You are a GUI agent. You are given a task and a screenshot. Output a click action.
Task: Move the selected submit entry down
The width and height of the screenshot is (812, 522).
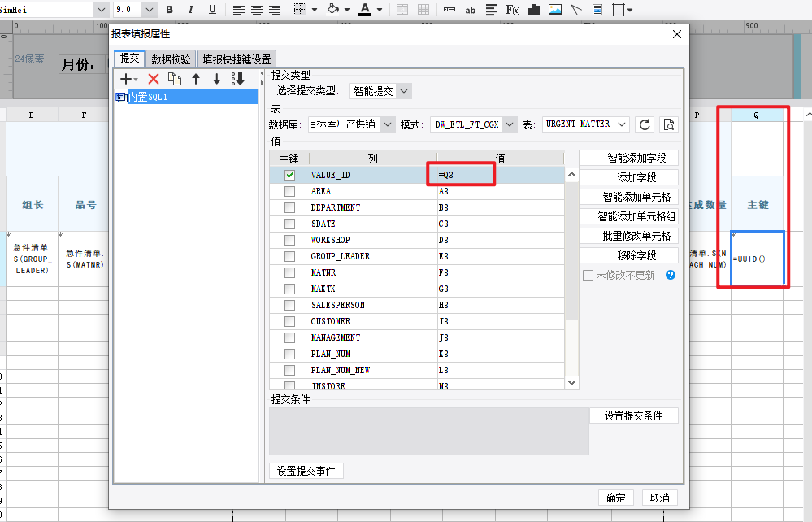click(216, 79)
